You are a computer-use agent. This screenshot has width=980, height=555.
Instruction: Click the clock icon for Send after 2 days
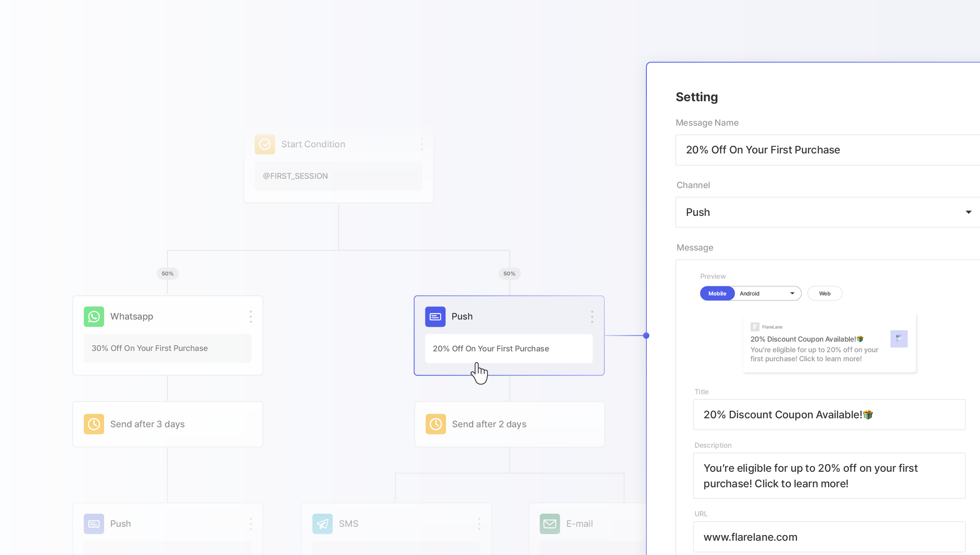(x=436, y=424)
